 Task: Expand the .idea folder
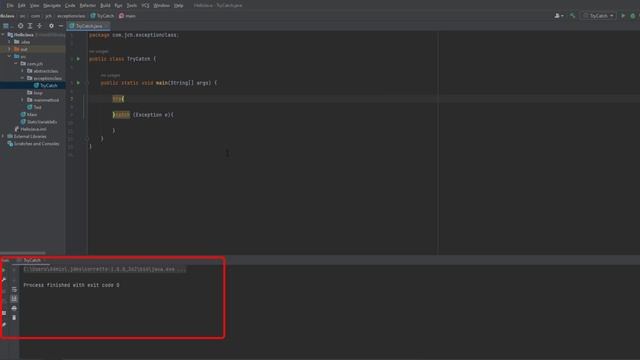[10, 42]
